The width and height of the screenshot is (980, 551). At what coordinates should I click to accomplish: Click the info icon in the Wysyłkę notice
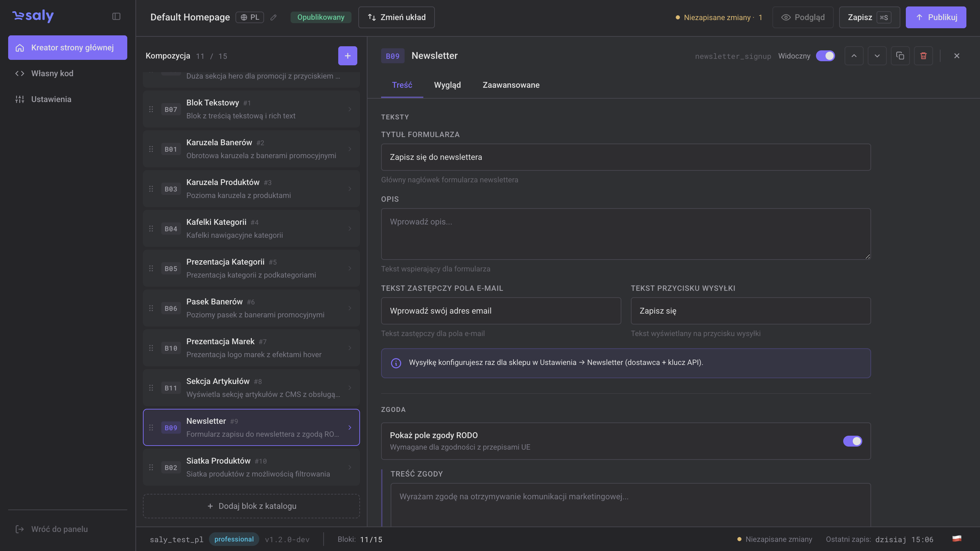[396, 363]
